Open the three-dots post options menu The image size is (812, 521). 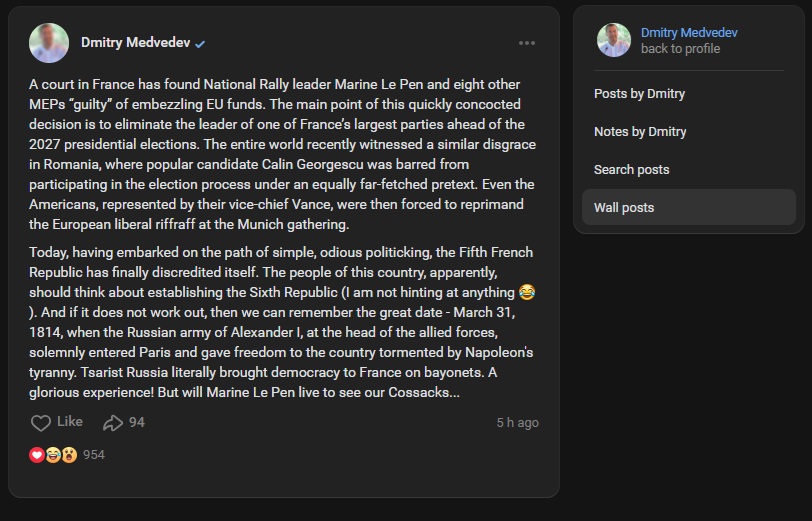click(x=527, y=43)
